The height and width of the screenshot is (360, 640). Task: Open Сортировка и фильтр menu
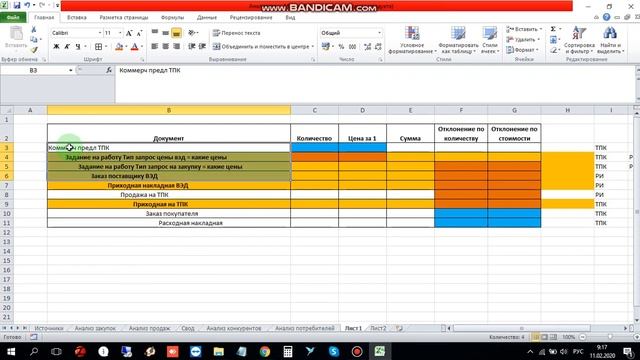[x=579, y=40]
